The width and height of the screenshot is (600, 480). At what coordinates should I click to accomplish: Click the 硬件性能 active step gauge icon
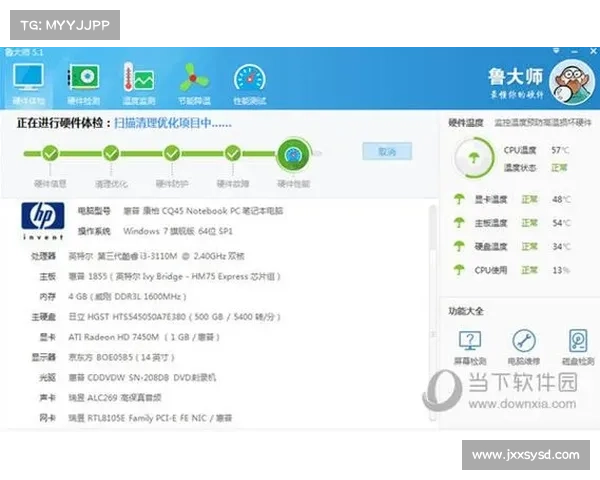click(294, 154)
